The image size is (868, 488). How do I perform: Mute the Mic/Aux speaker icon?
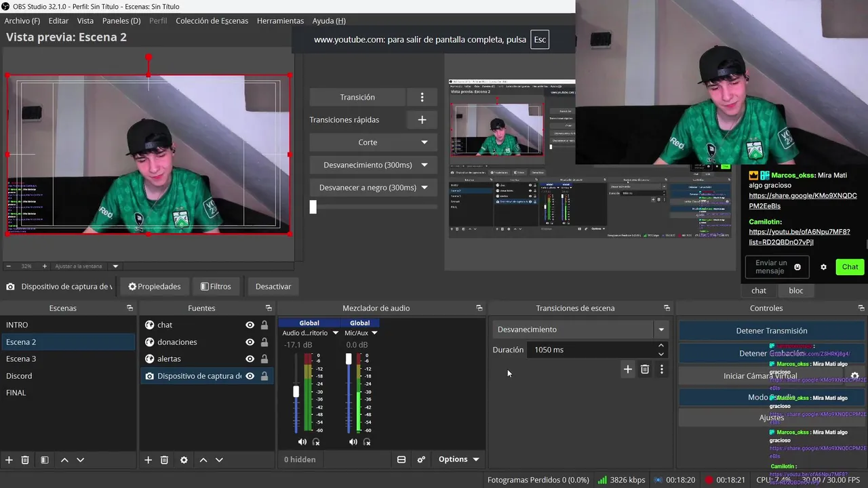point(353,442)
